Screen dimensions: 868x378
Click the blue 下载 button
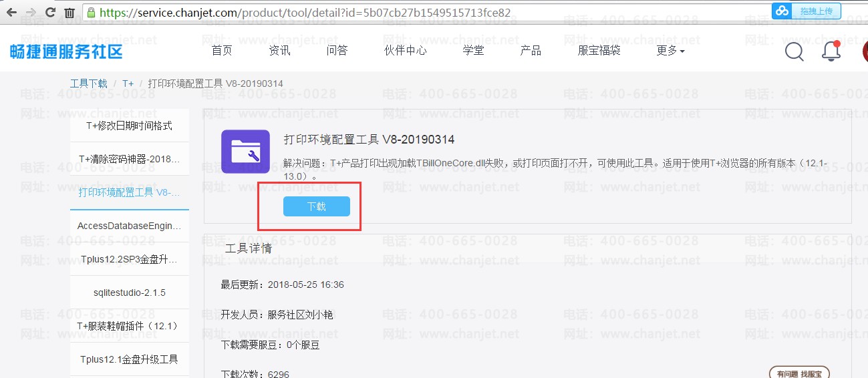(x=317, y=206)
